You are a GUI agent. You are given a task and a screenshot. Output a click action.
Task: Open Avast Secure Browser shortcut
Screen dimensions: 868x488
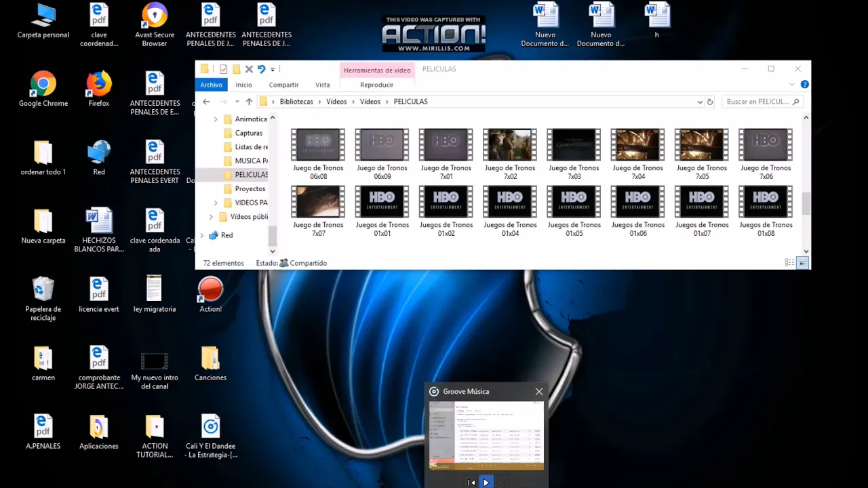(x=155, y=25)
